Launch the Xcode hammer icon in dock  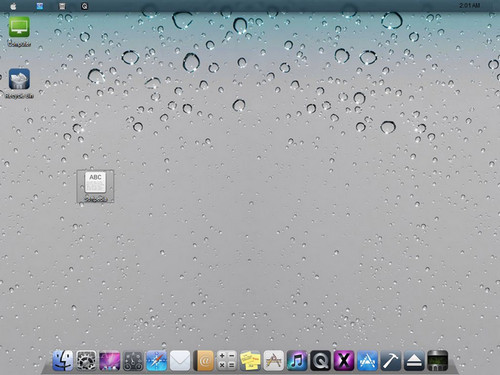click(391, 360)
